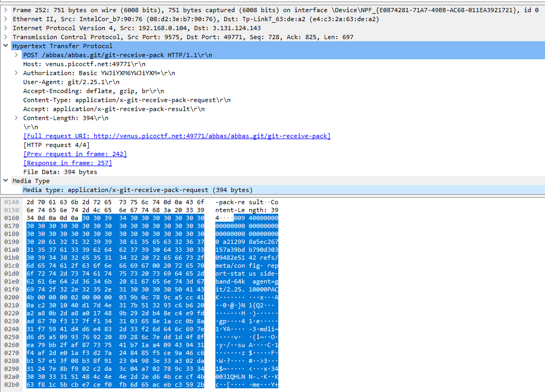The width and height of the screenshot is (545, 392).
Task: Select the Host: venus.picoctf.net header line
Action: (84, 65)
